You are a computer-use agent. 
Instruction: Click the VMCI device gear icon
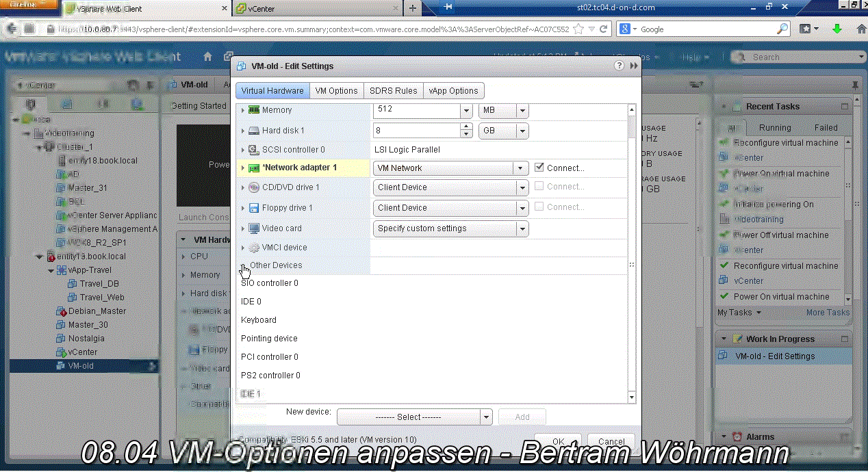click(x=253, y=248)
